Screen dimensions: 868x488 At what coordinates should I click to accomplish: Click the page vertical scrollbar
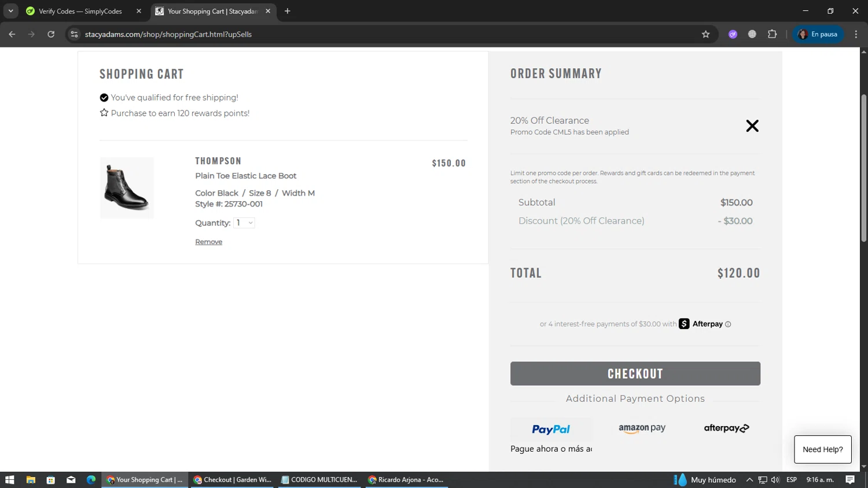[863, 168]
